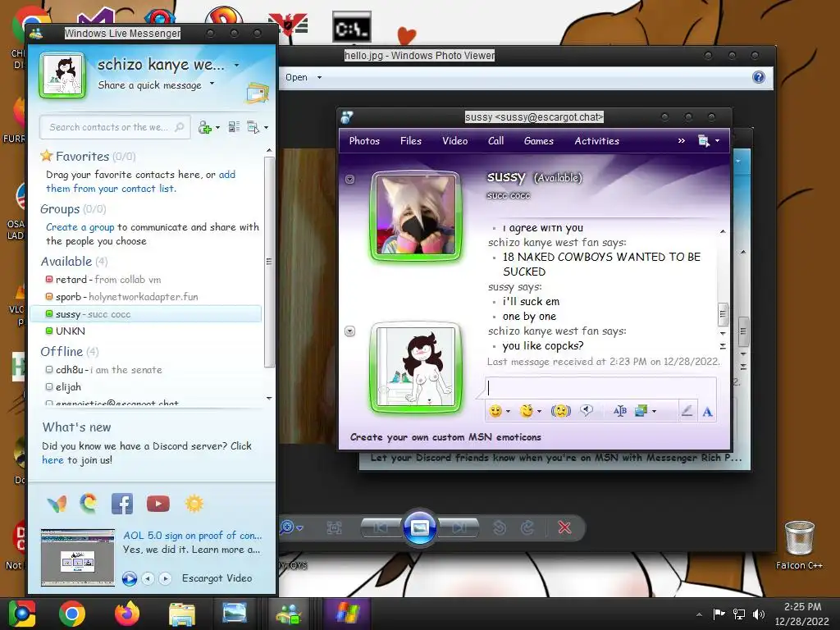Play the Escargot Video item
Image resolution: width=840 pixels, height=630 pixels.
point(129,578)
